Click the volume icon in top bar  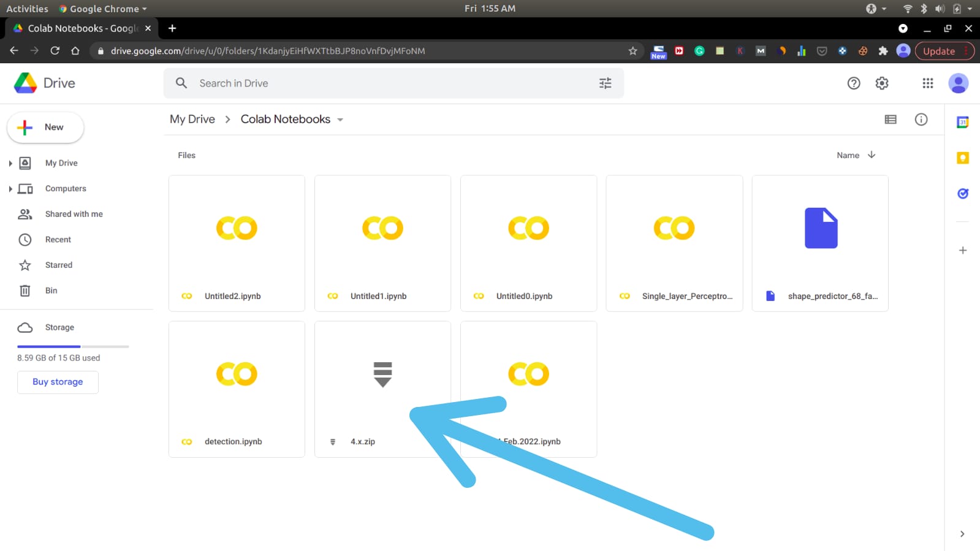tap(940, 9)
